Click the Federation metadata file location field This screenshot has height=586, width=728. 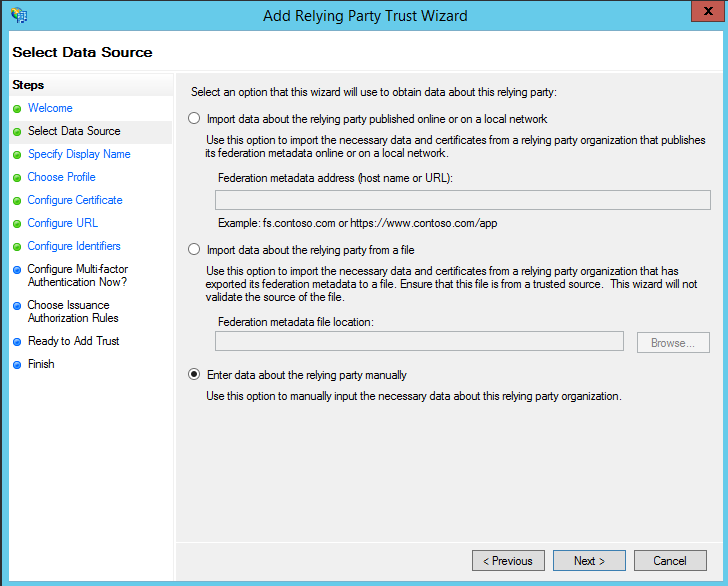(419, 342)
